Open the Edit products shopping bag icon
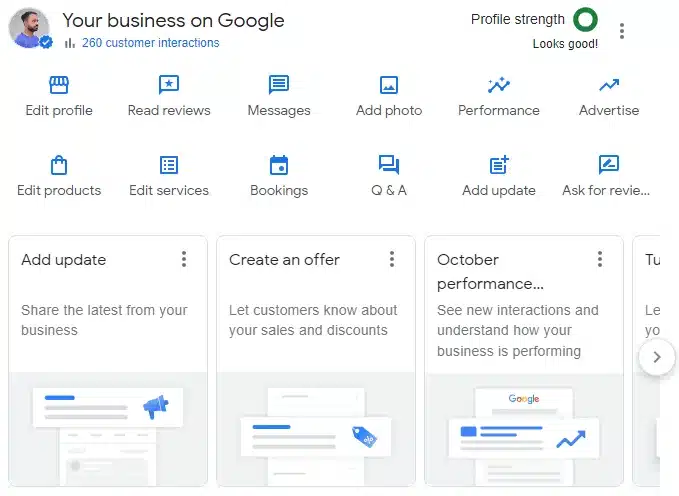The width and height of the screenshot is (679, 496). [59, 165]
